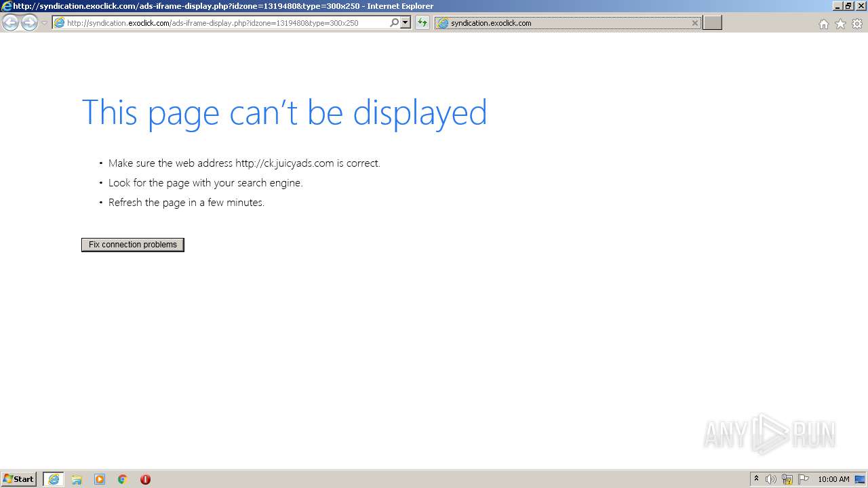Select the syndication.exoclick.com tab
The width and height of the screenshot is (868, 488).
pyautogui.click(x=568, y=23)
